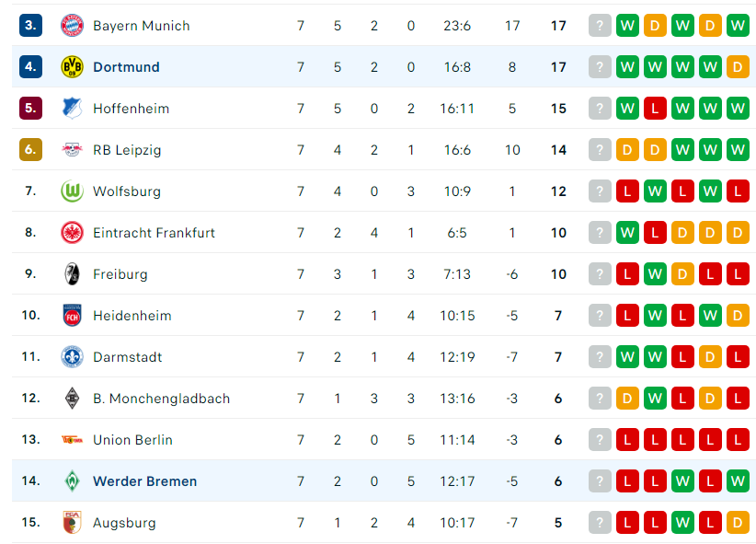
Task: Open the Union Berlin team name
Action: pos(132,440)
